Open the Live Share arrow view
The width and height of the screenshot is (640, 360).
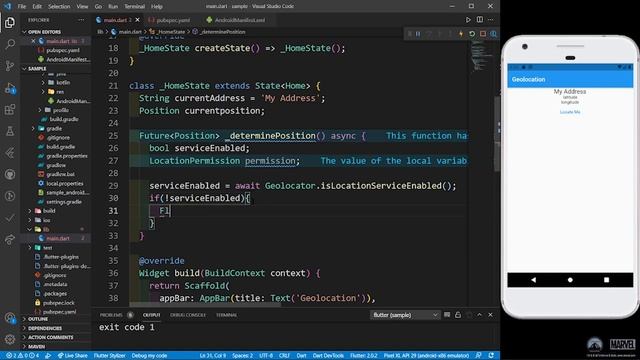click(10, 240)
